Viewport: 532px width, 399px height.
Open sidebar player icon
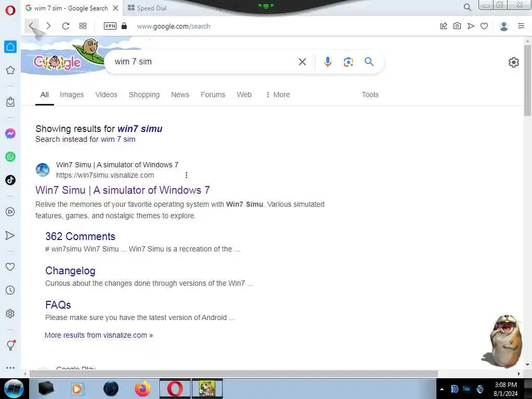coord(10,212)
